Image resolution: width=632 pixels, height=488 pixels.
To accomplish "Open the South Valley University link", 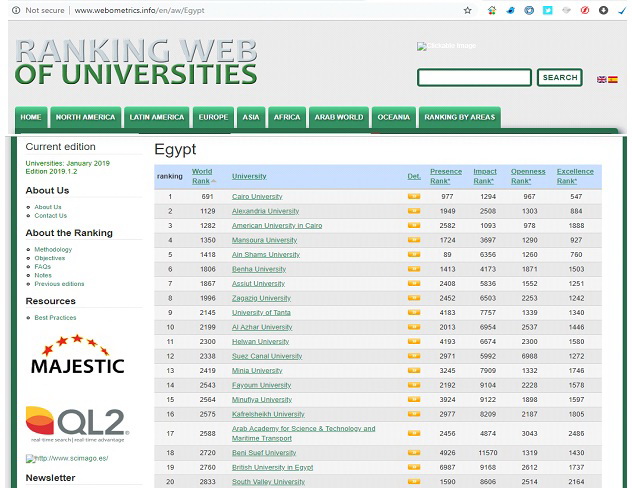I will pyautogui.click(x=268, y=482).
